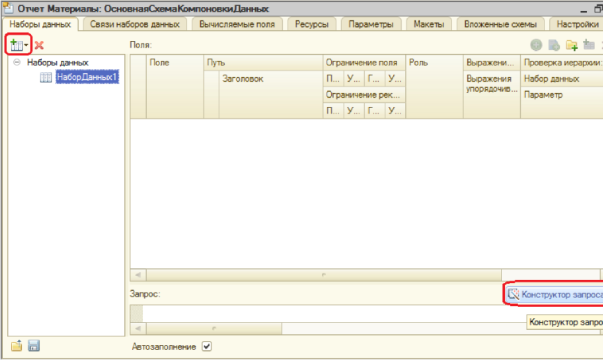The image size is (603, 360).
Task: Click the add folder icon
Action: 571,45
